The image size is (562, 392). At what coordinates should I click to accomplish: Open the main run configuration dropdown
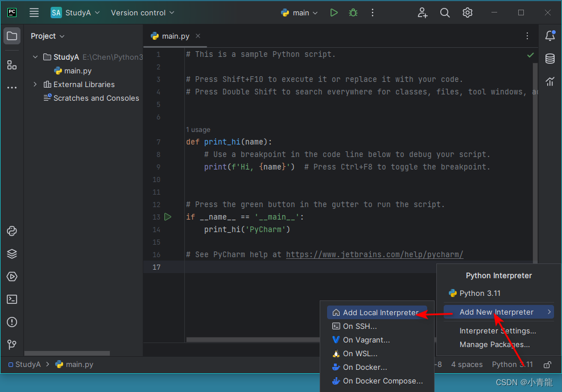(x=300, y=13)
